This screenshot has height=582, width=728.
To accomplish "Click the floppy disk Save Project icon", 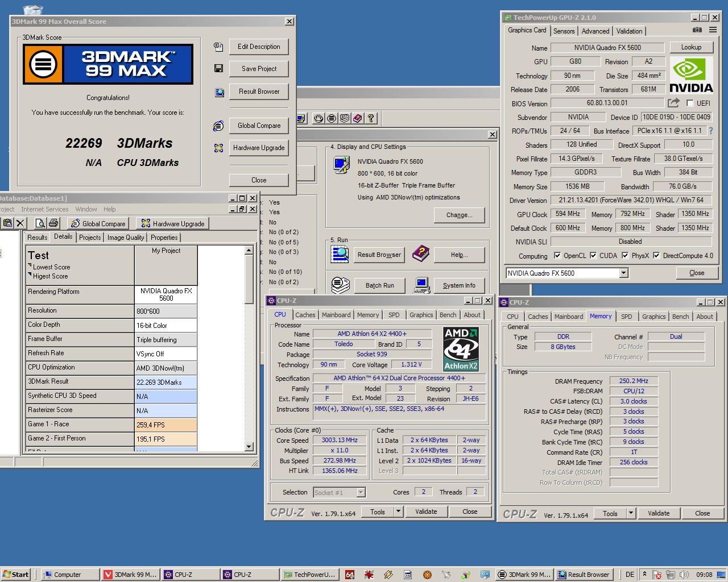I will (x=218, y=68).
